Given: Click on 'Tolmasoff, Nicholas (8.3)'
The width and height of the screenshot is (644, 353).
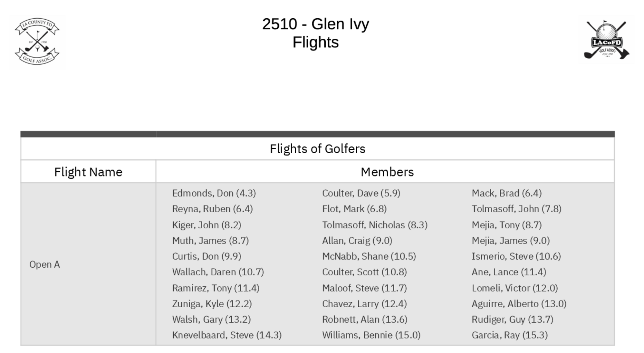Looking at the screenshot, I should (375, 225).
